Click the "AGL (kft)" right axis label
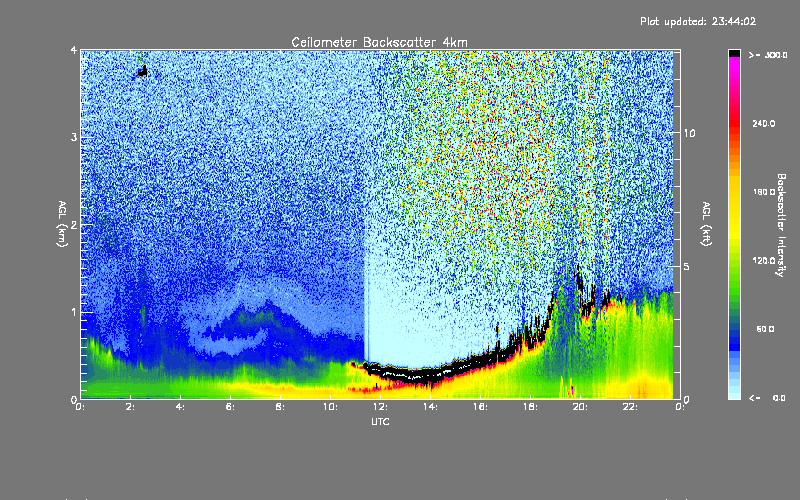Screen dimensions: 800x500 (x=707, y=224)
